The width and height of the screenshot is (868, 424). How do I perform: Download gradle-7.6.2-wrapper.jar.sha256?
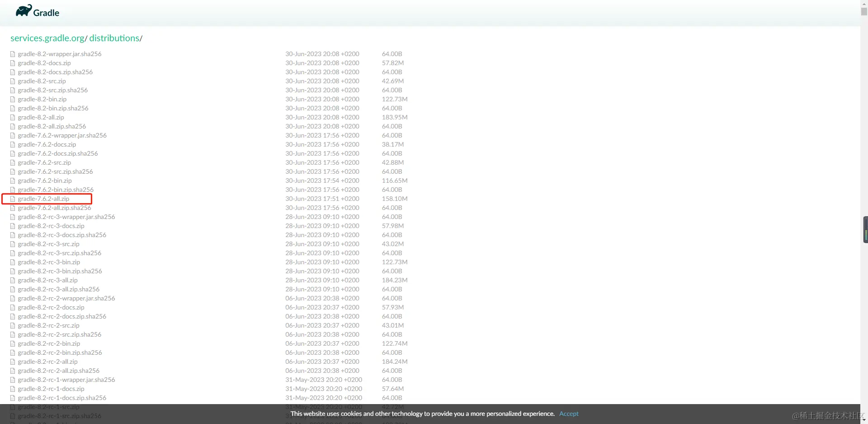tap(62, 135)
